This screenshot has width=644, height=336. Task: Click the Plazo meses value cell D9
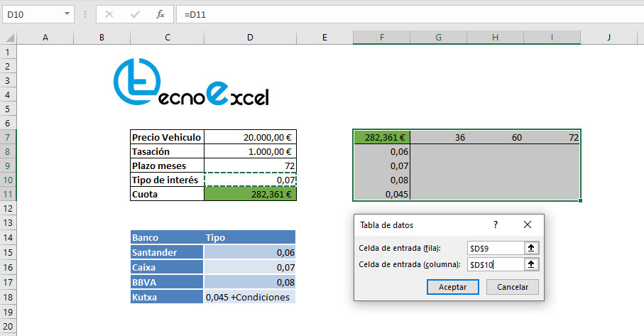point(250,166)
